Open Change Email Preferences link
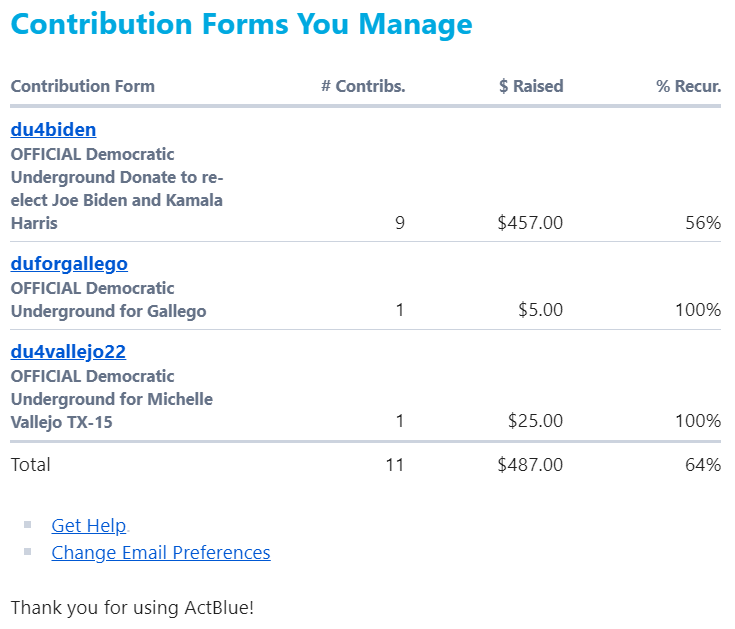Viewport: 735px width, 629px height. point(161,552)
